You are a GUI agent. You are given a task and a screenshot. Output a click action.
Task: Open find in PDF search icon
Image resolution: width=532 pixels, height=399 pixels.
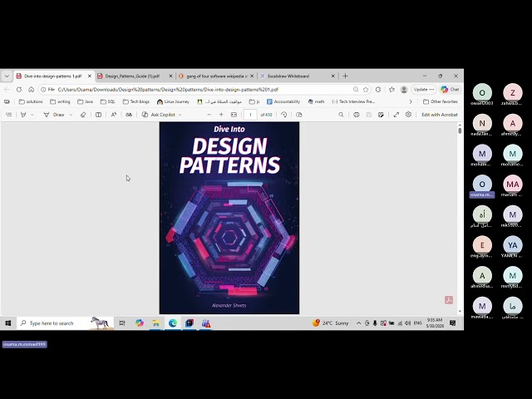341,115
